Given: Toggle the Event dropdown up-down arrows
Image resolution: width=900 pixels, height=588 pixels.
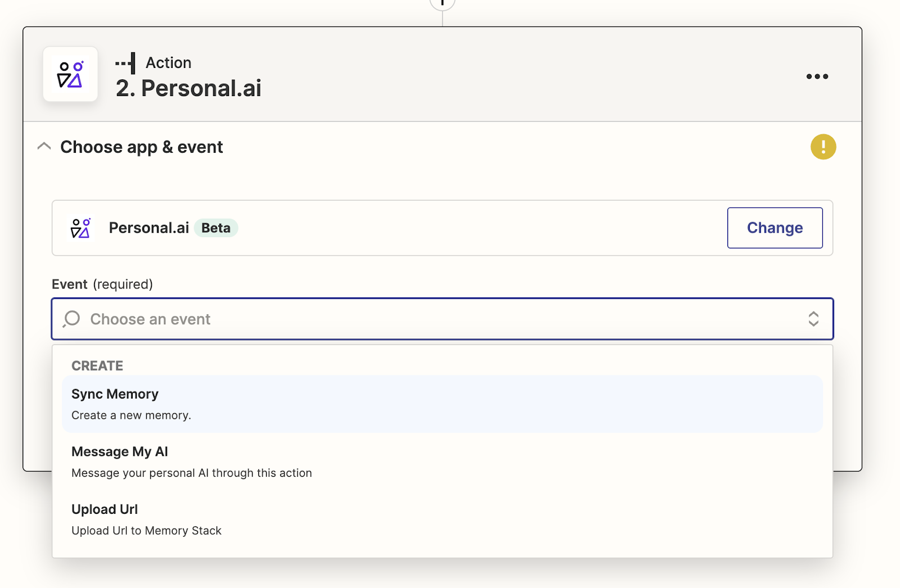Looking at the screenshot, I should point(813,319).
